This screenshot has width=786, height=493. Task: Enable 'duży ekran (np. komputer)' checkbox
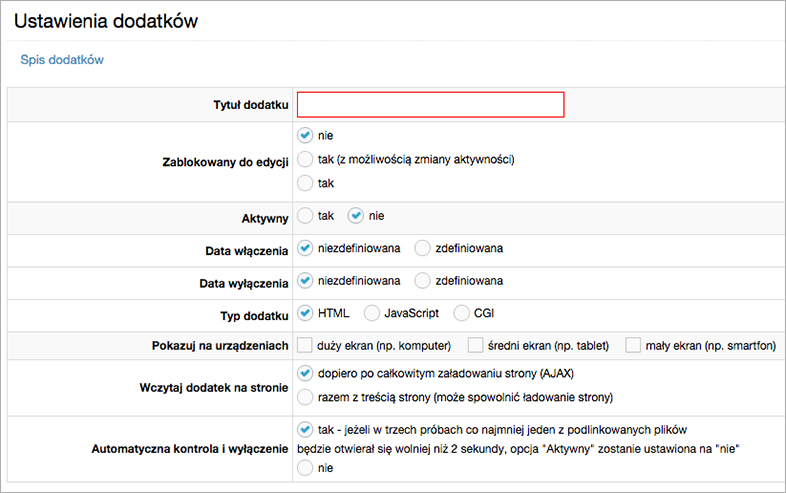point(306,346)
